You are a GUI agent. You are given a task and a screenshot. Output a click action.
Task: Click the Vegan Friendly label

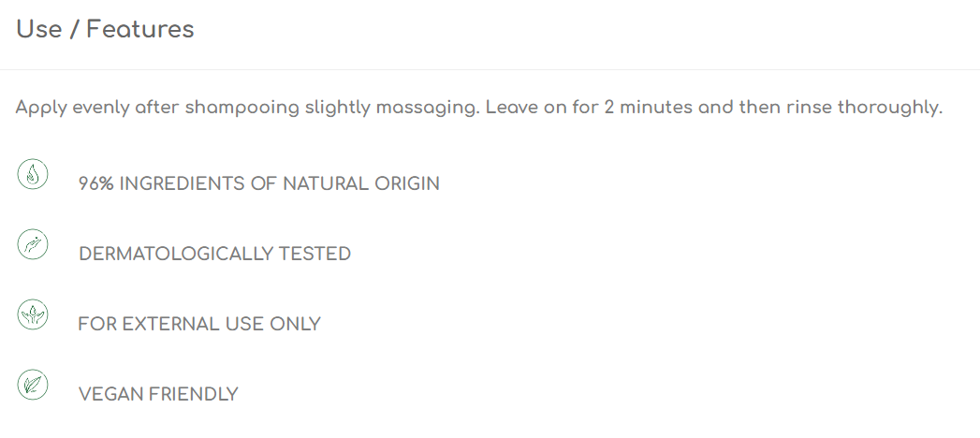[158, 394]
